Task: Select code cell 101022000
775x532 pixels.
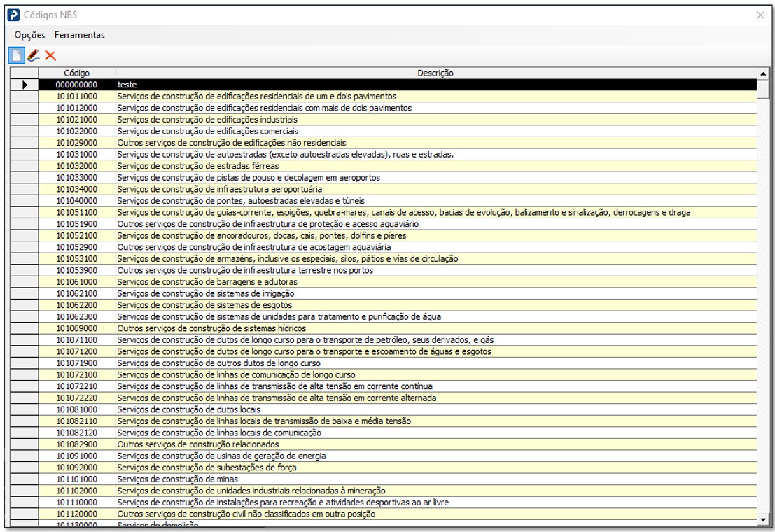Action: pyautogui.click(x=77, y=131)
